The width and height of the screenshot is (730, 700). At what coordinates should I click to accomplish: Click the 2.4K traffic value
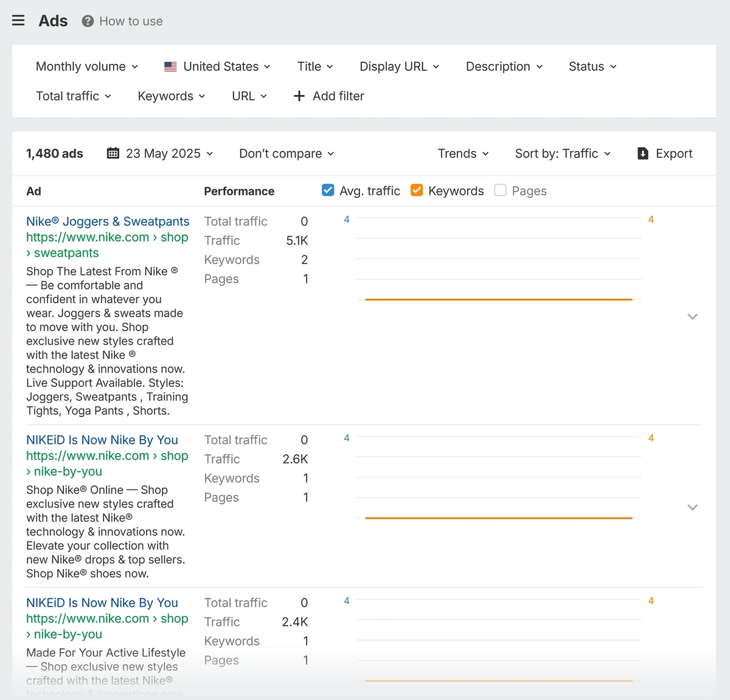tap(295, 622)
